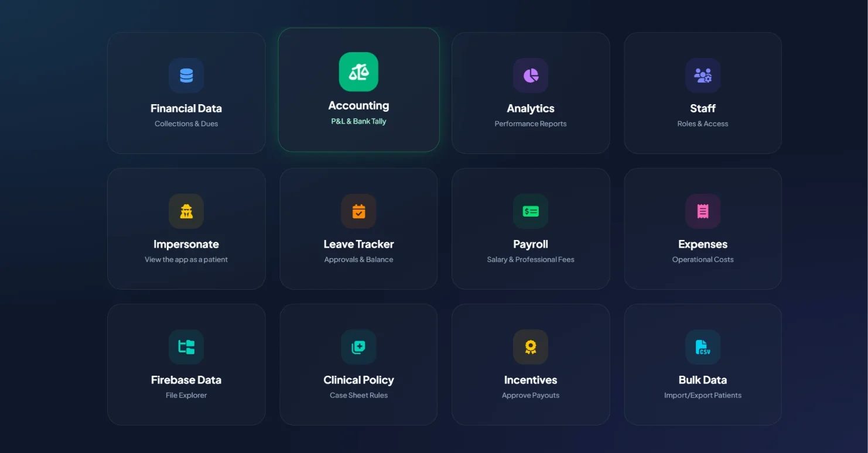Click the 'Collections & Dues' subtitle
The image size is (868, 453).
[186, 123]
